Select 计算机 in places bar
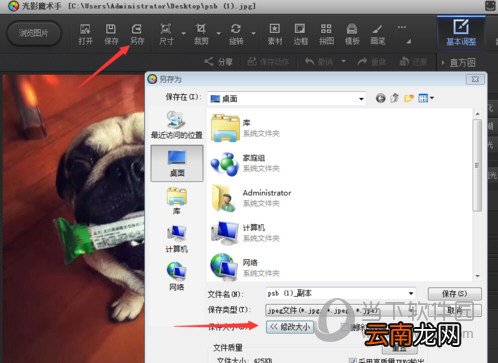This screenshot has width=498, height=363. tap(177, 239)
